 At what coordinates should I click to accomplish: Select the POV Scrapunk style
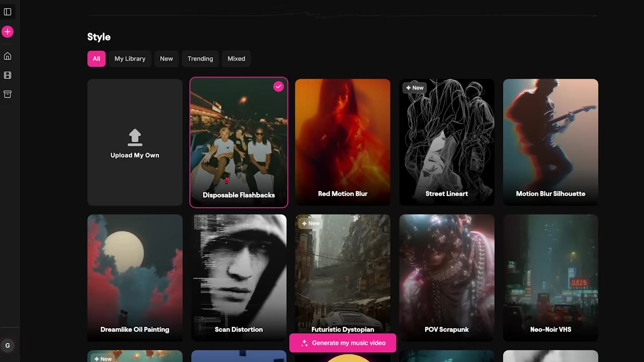pos(447,278)
